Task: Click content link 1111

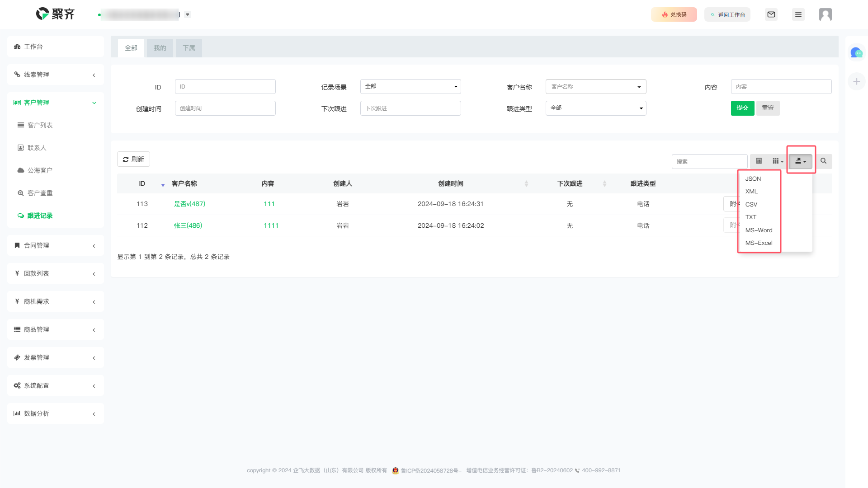Action: pos(271,225)
